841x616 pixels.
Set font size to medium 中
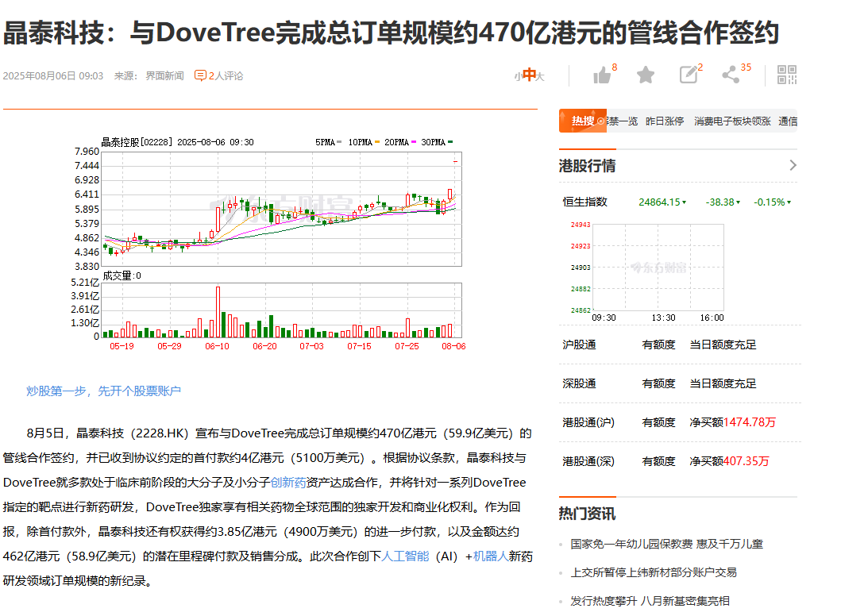point(530,75)
